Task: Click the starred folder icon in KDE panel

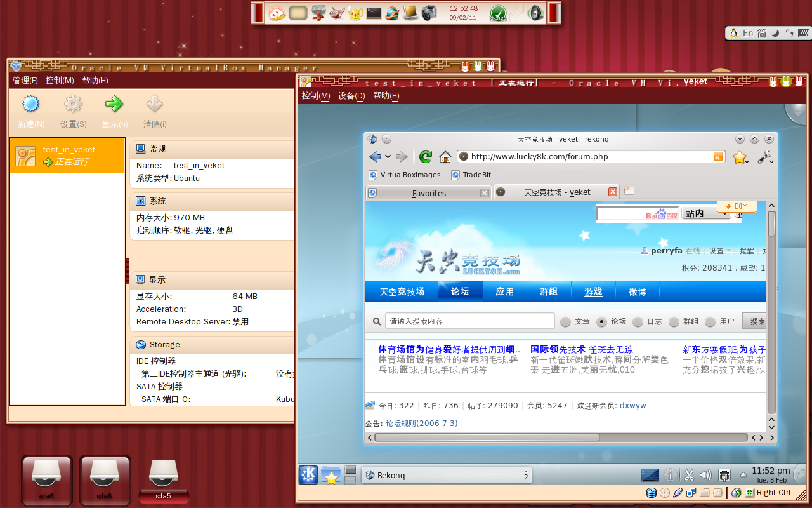Action: pos(331,475)
